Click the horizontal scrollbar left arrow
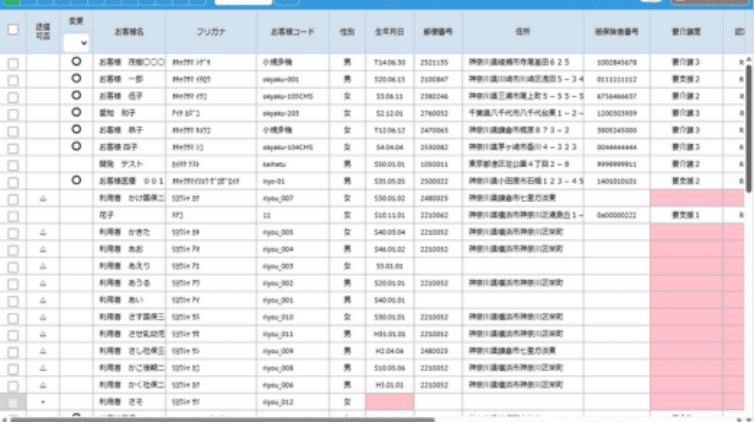 pos(4,419)
